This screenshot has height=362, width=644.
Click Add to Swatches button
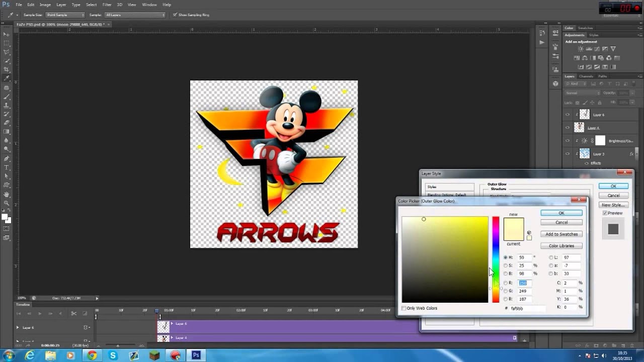coord(561,234)
